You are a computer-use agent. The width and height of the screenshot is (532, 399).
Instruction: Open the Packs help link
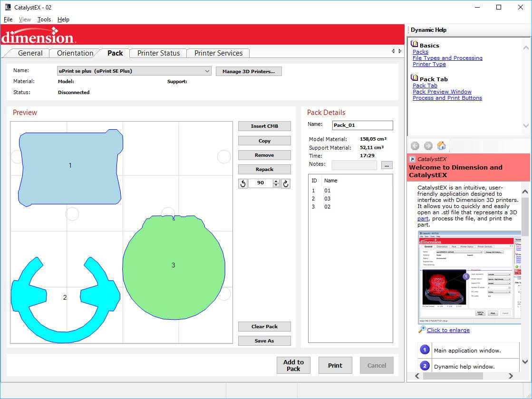pos(420,52)
